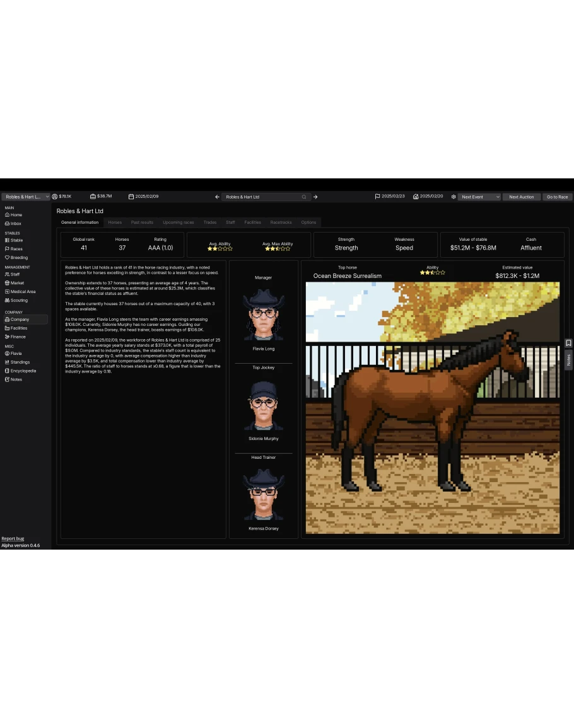Open the Medical Area page
Screen dimensions: 574x728
tap(23, 292)
